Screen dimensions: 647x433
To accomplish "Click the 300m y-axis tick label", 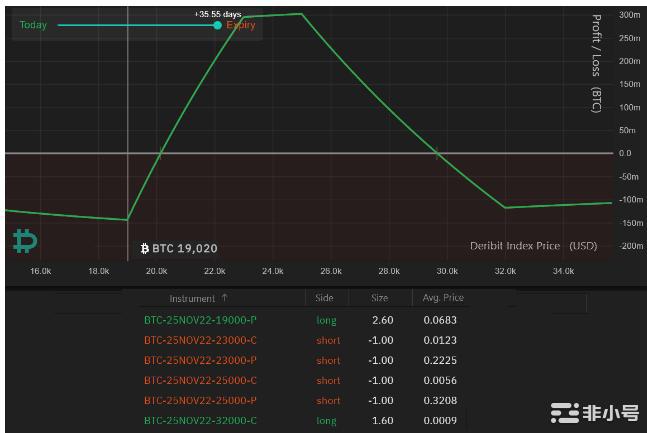I will tap(629, 15).
